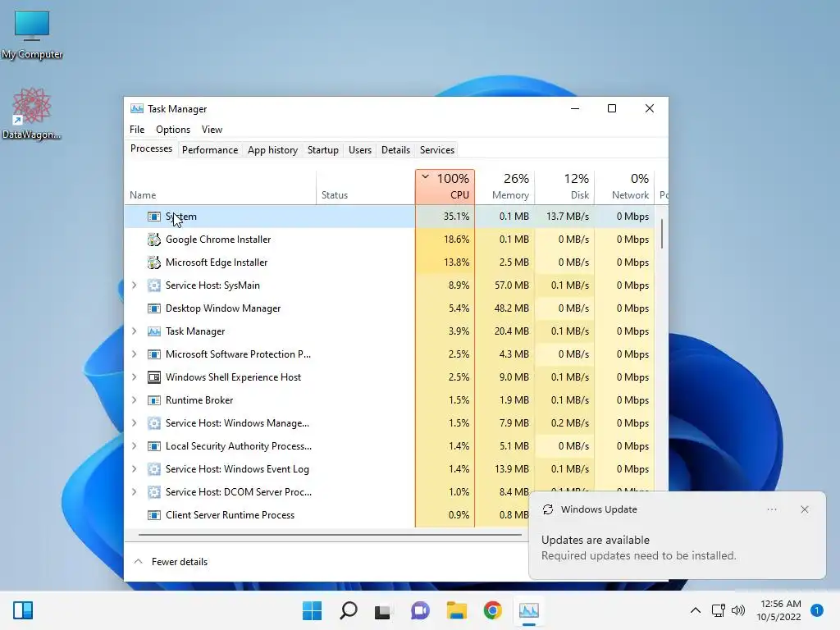
Task: Click the Task Manager title bar icon
Action: 137,109
